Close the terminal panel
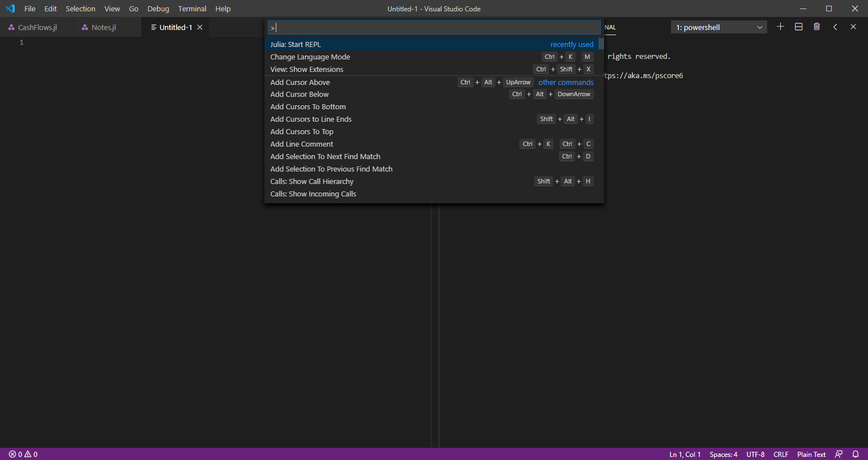The image size is (868, 460). 853,27
